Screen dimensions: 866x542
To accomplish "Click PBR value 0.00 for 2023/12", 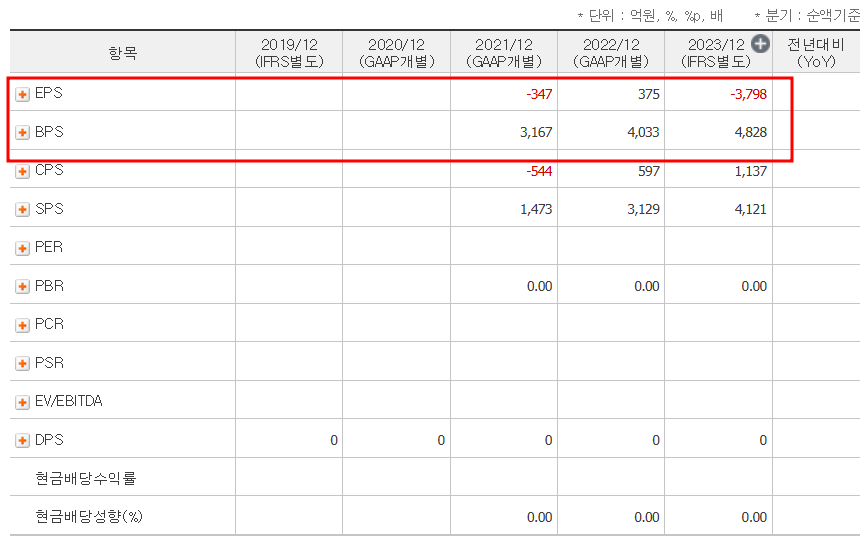I will tap(754, 287).
